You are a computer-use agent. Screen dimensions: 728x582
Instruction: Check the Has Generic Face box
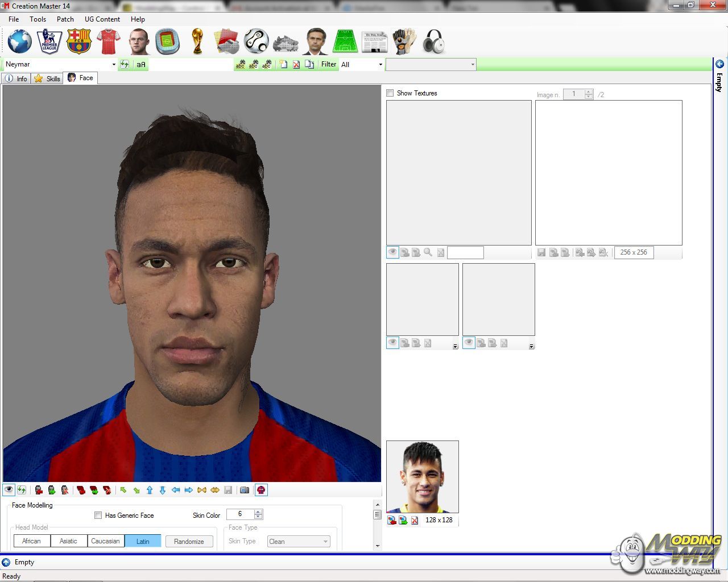98,516
